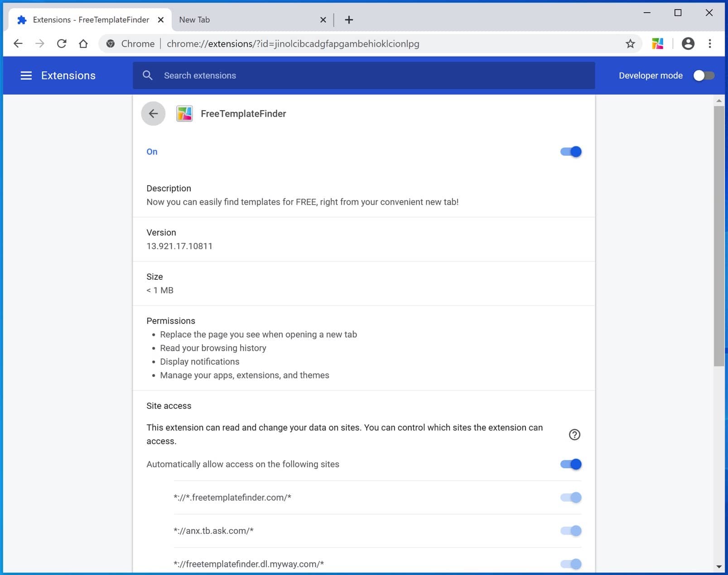The width and height of the screenshot is (728, 575).
Task: Click the 'Developer mode' label
Action: click(x=651, y=76)
